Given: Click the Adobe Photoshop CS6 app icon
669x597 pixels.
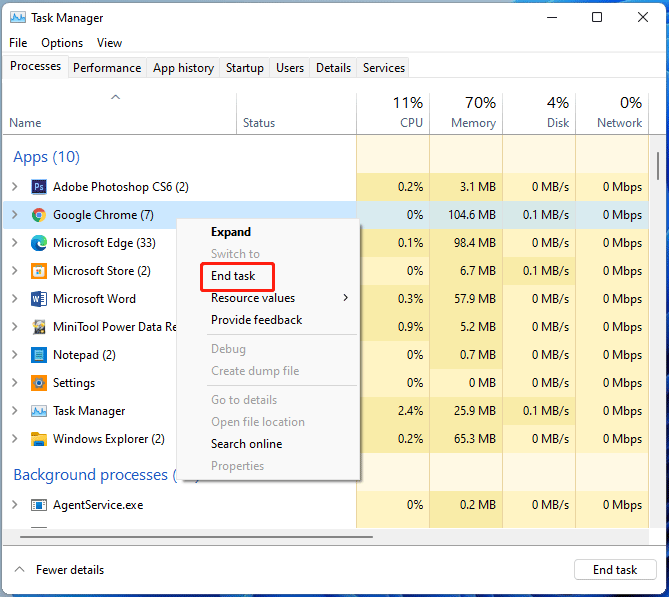Looking at the screenshot, I should pyautogui.click(x=39, y=187).
